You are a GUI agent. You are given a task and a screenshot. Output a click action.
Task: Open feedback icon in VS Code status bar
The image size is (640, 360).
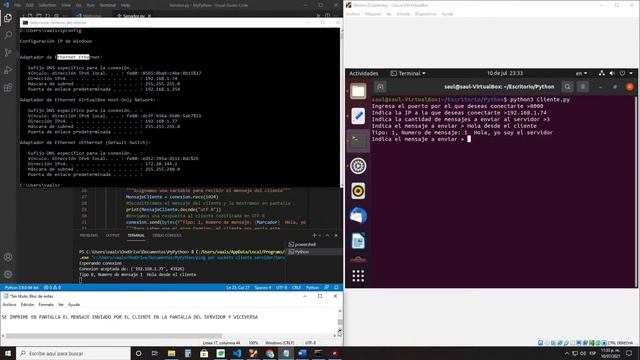point(327,288)
